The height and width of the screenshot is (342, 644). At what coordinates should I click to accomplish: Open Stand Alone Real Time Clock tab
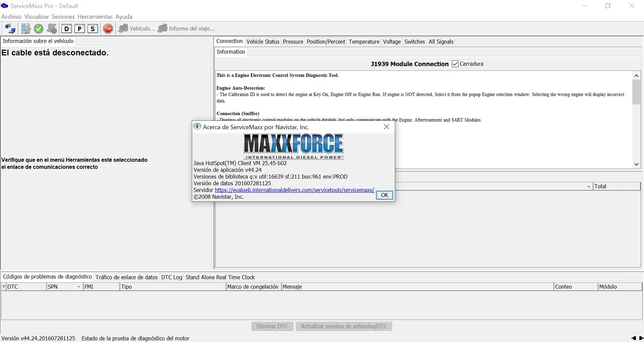(x=220, y=277)
